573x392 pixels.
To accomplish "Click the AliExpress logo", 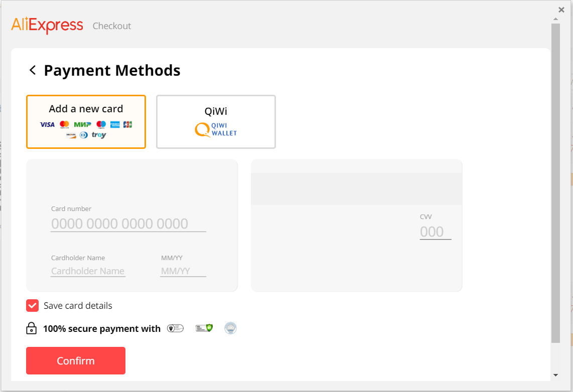I will (47, 25).
